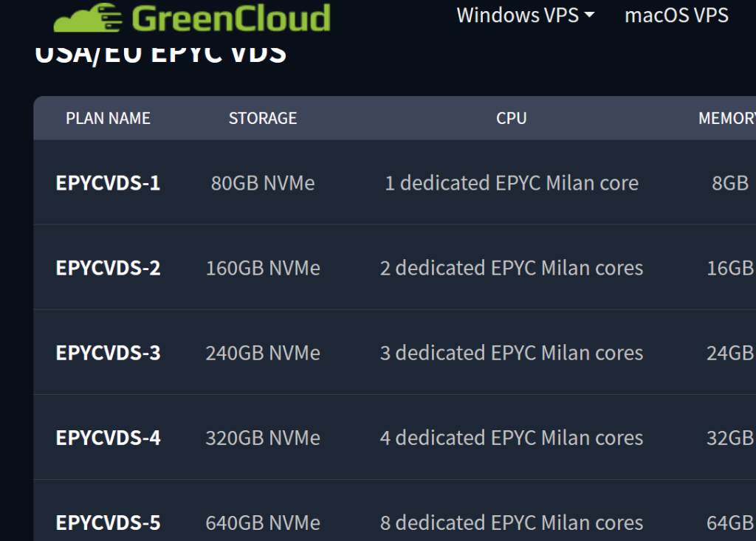The image size is (756, 541).
Task: Click the STORAGE column header
Action: point(263,118)
